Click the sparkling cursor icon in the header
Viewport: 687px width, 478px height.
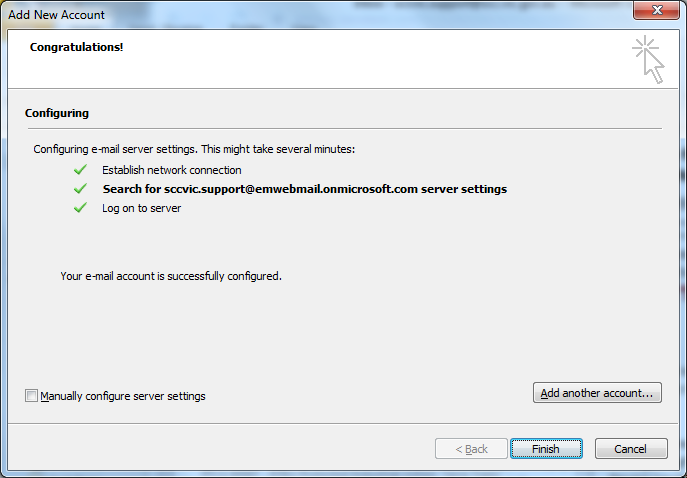(648, 60)
